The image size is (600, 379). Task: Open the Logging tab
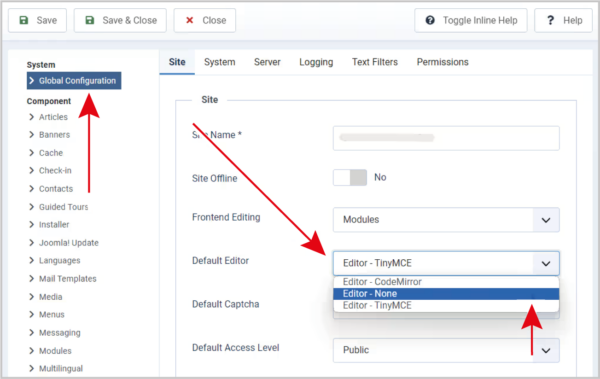pyautogui.click(x=316, y=62)
